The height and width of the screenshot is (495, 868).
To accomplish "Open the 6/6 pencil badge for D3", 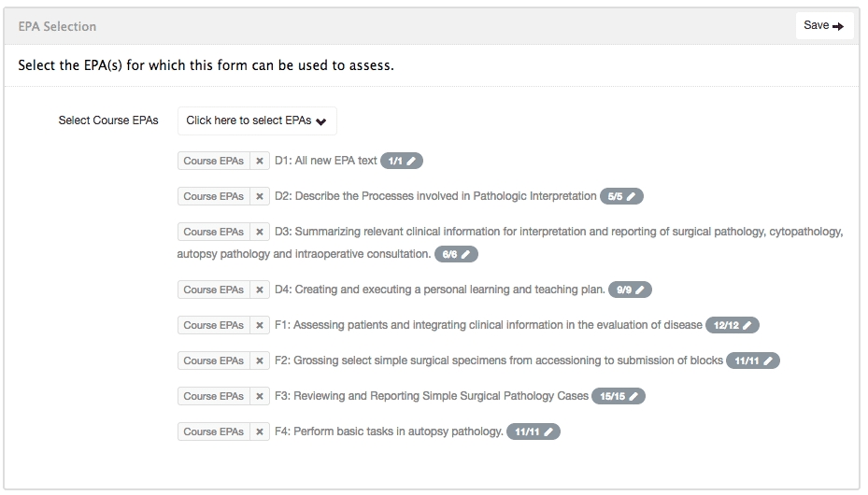I will point(456,254).
